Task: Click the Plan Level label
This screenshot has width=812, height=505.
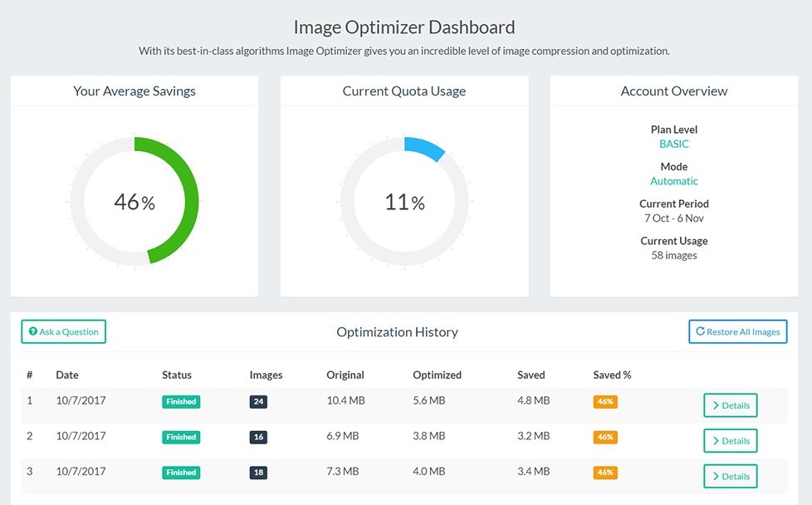Action: 673,130
